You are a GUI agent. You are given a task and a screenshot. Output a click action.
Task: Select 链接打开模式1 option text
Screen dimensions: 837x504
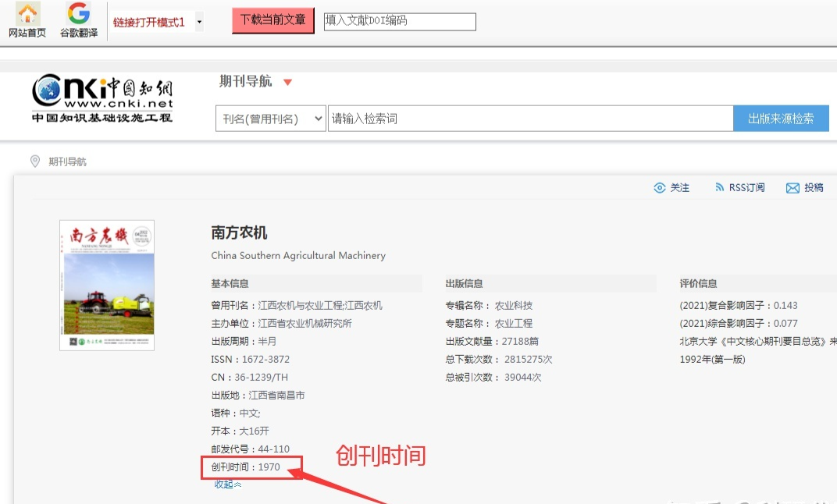point(149,23)
